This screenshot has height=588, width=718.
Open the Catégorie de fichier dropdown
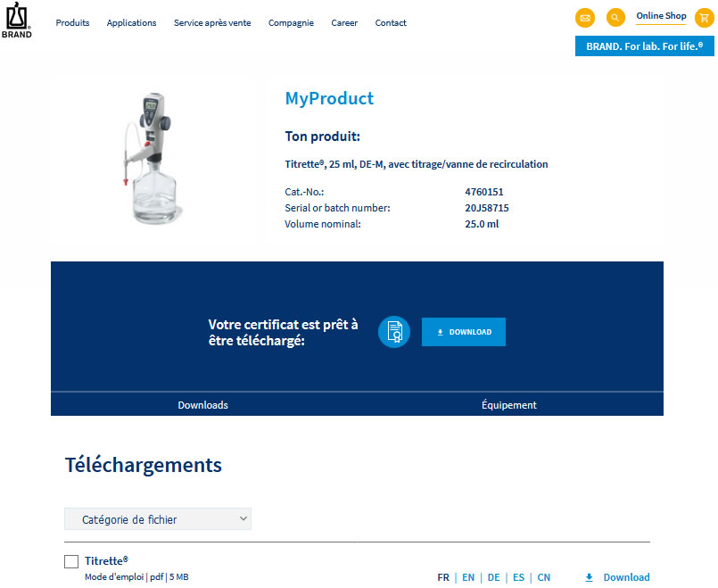158,519
